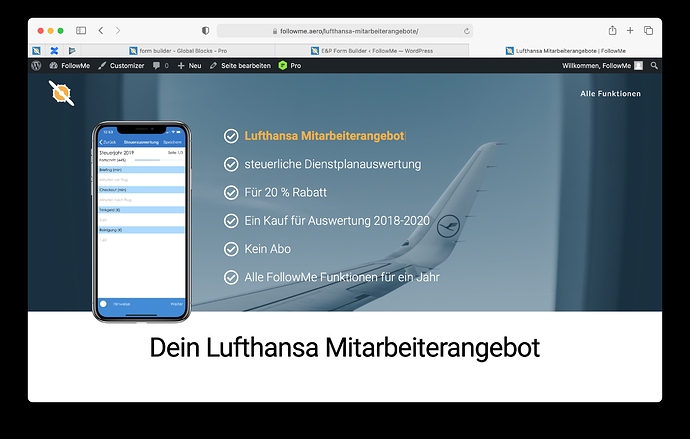This screenshot has width=690, height=439.
Task: Go back to the previous page
Action: click(x=101, y=30)
